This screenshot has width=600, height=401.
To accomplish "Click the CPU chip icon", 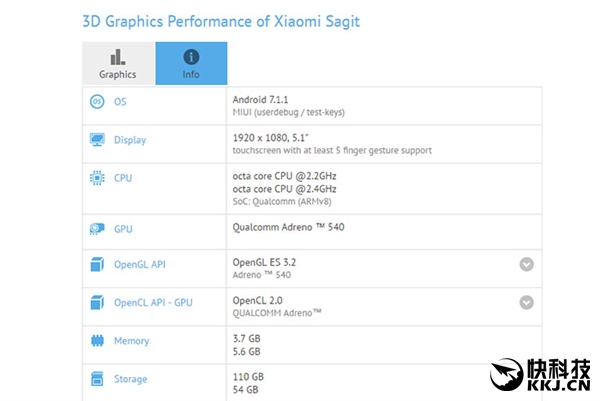I will (97, 178).
